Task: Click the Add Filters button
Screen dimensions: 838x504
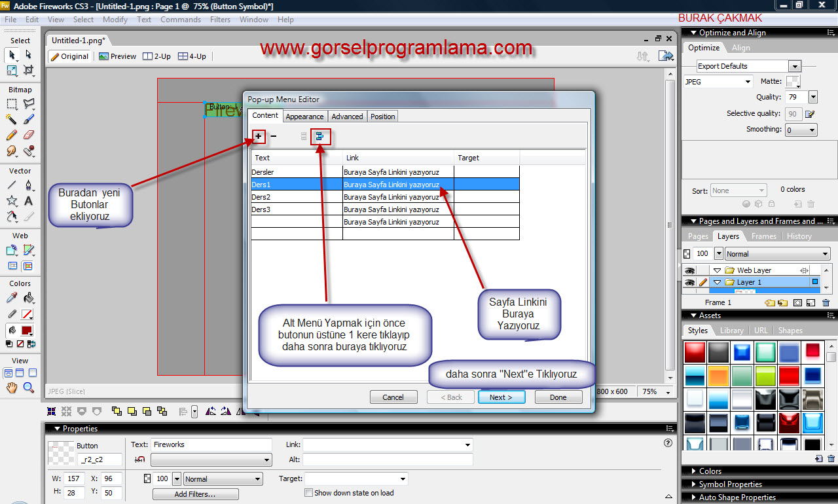Action: [x=194, y=494]
